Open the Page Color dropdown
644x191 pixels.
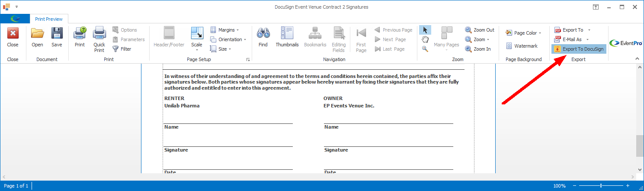tap(523, 33)
